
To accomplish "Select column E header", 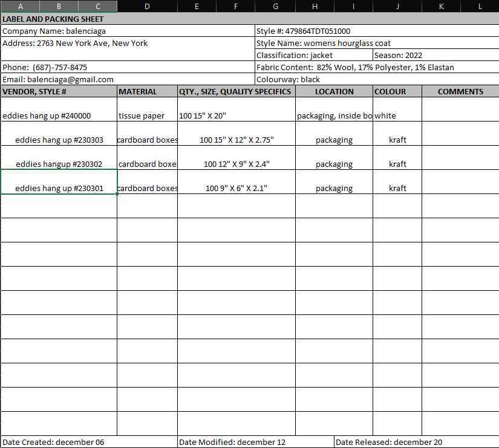I will (197, 6).
